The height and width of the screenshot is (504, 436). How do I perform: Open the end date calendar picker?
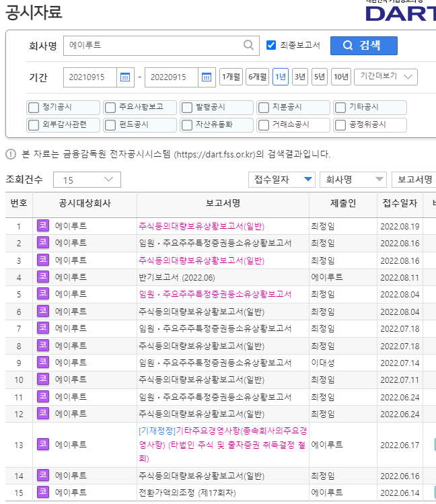click(207, 77)
